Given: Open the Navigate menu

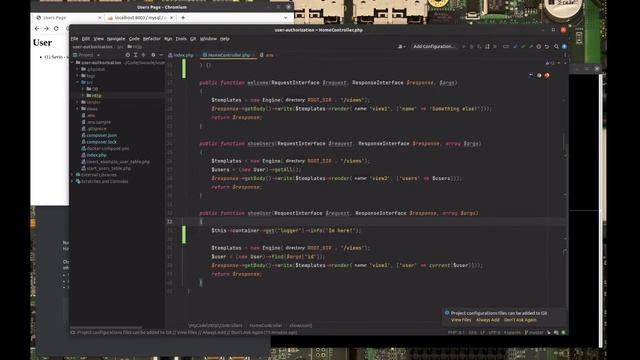Looking at the screenshot, I should point(116,39).
